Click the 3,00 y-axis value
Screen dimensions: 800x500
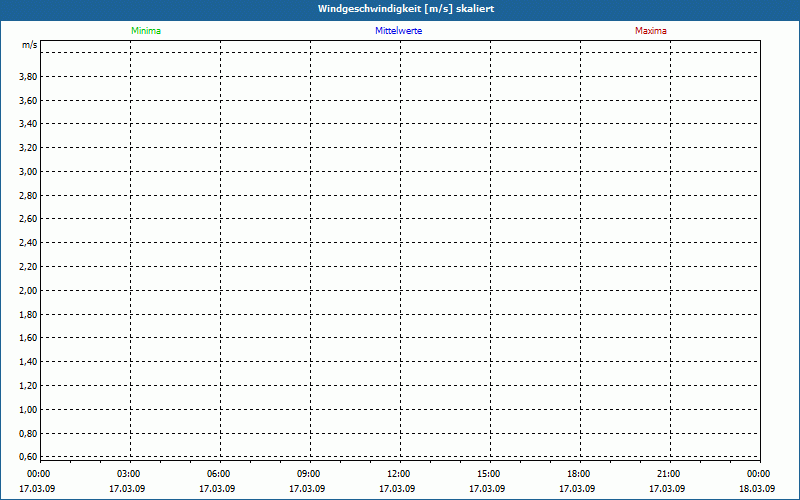29,172
